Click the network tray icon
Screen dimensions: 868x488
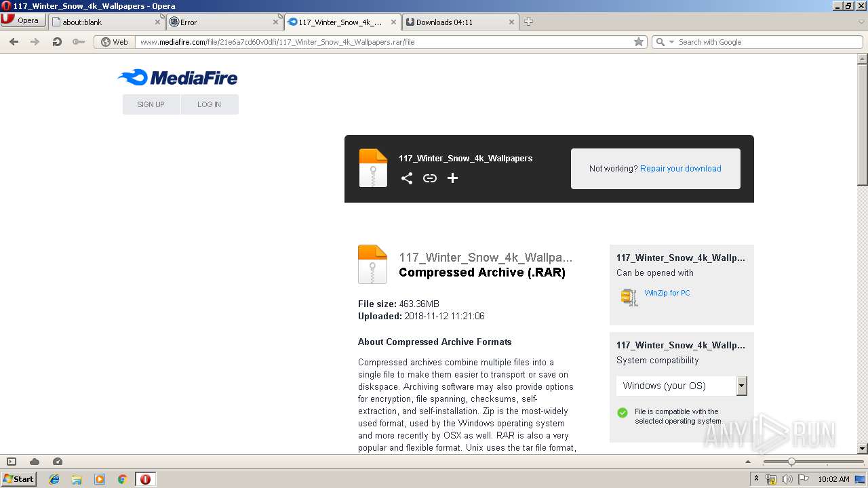771,479
